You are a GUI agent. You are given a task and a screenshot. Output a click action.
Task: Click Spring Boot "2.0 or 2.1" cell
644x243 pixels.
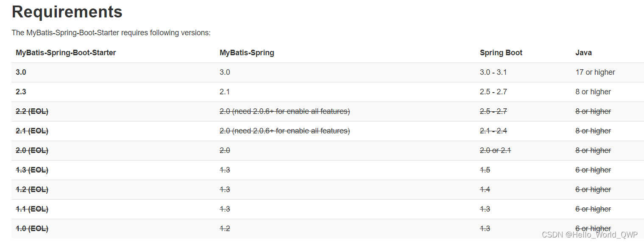coord(496,150)
